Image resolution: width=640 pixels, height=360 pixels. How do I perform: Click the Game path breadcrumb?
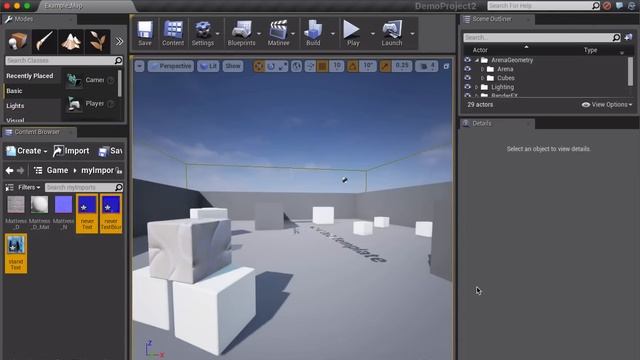tap(57, 170)
